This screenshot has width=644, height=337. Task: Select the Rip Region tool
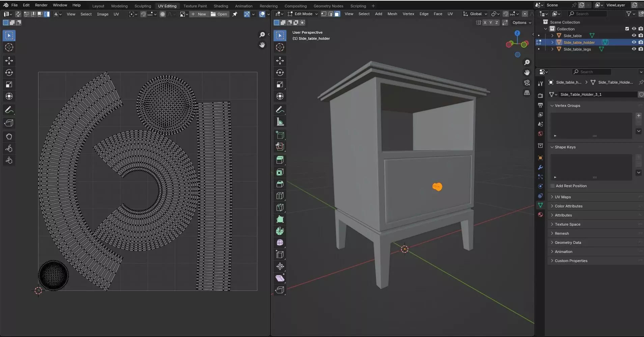tap(280, 290)
